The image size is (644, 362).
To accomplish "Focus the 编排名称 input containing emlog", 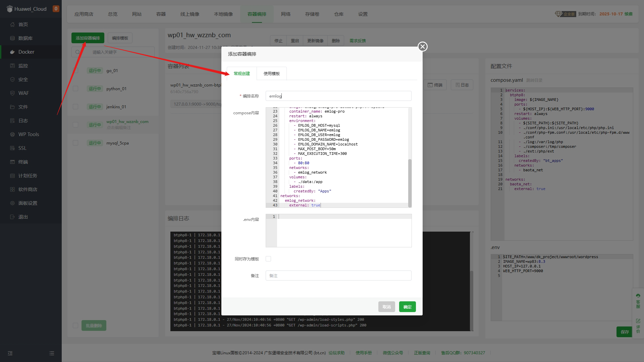I will [x=338, y=96].
